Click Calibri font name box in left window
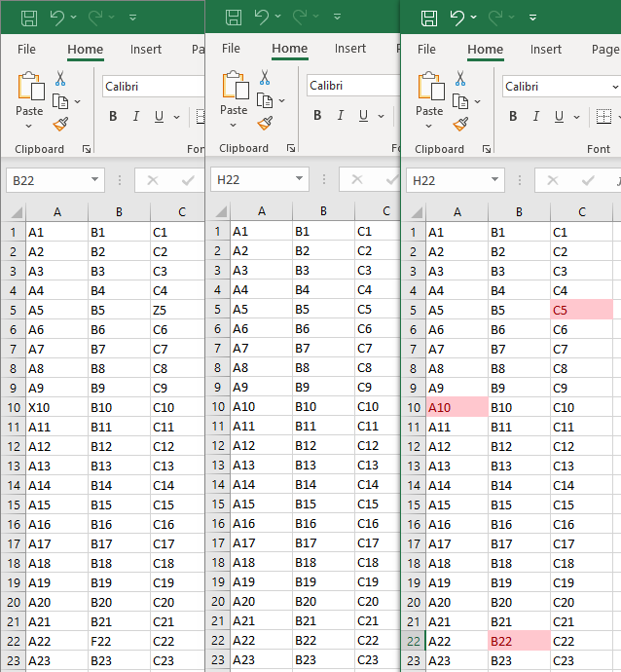This screenshot has height=672, width=621. pyautogui.click(x=154, y=87)
